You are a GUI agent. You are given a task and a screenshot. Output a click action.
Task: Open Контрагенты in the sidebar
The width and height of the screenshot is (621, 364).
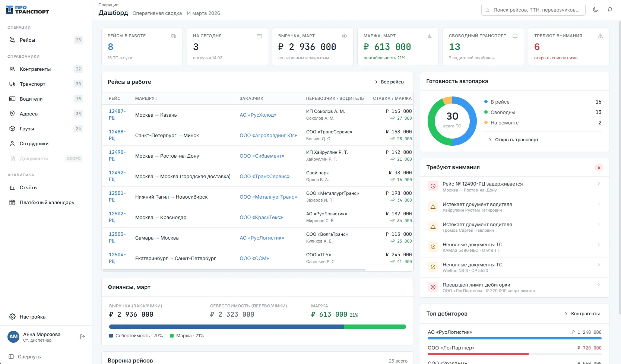(46, 69)
